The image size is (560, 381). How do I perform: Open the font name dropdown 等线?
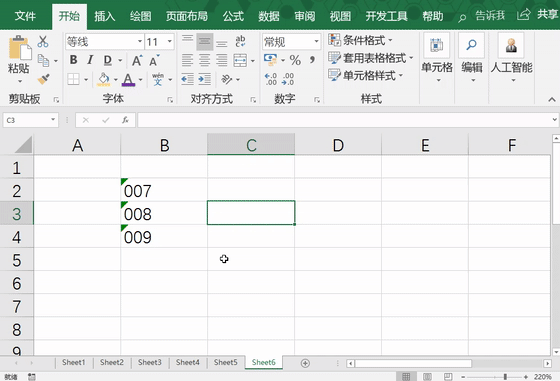(x=140, y=42)
